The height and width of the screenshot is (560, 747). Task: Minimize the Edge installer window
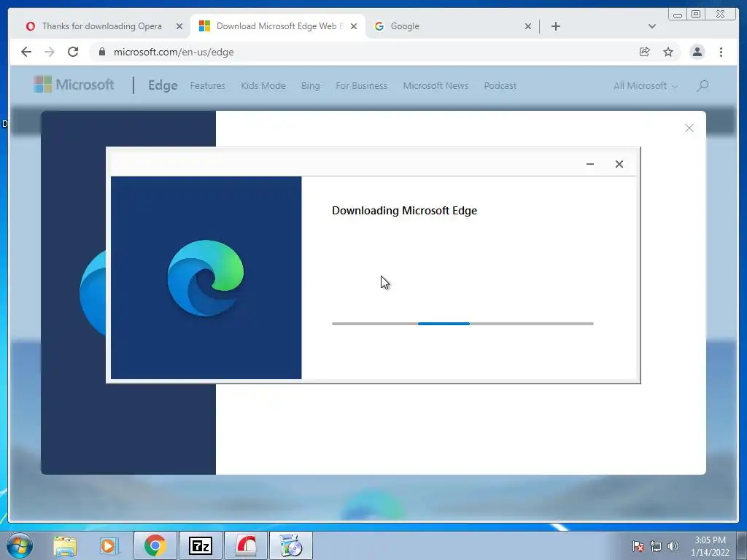click(x=589, y=164)
